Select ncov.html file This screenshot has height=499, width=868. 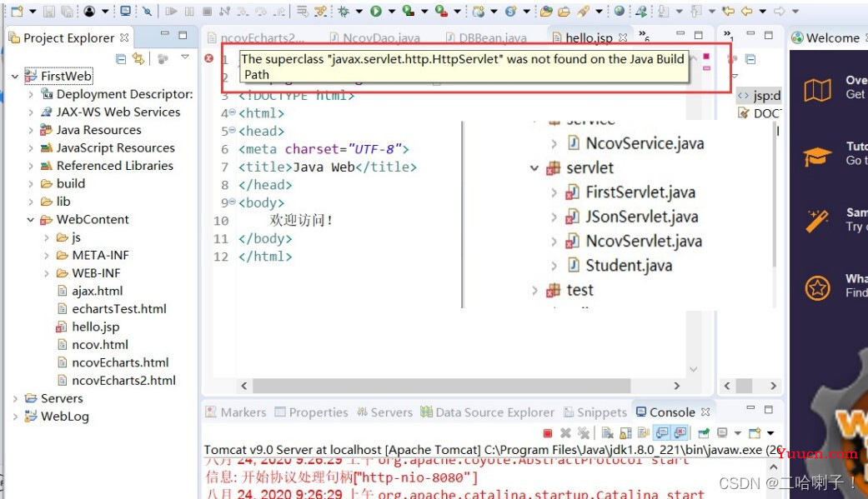[93, 345]
